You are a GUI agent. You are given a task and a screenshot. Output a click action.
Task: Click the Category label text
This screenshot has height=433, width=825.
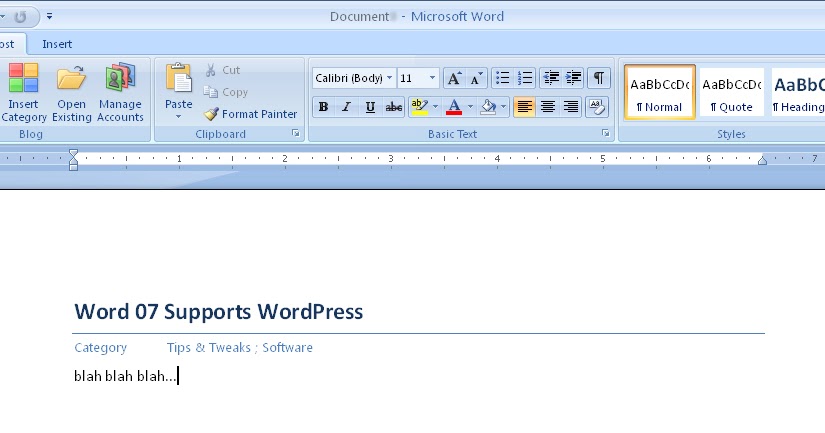tap(100, 348)
